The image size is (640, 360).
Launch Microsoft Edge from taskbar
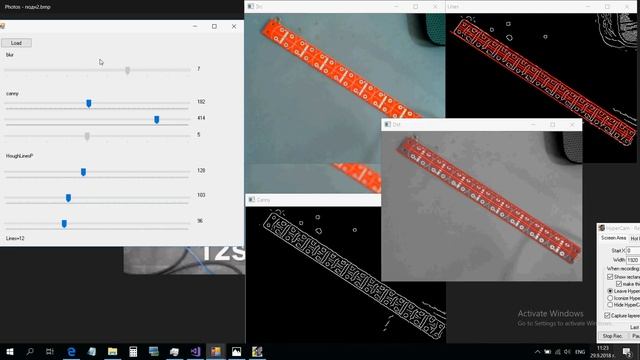(x=71, y=351)
